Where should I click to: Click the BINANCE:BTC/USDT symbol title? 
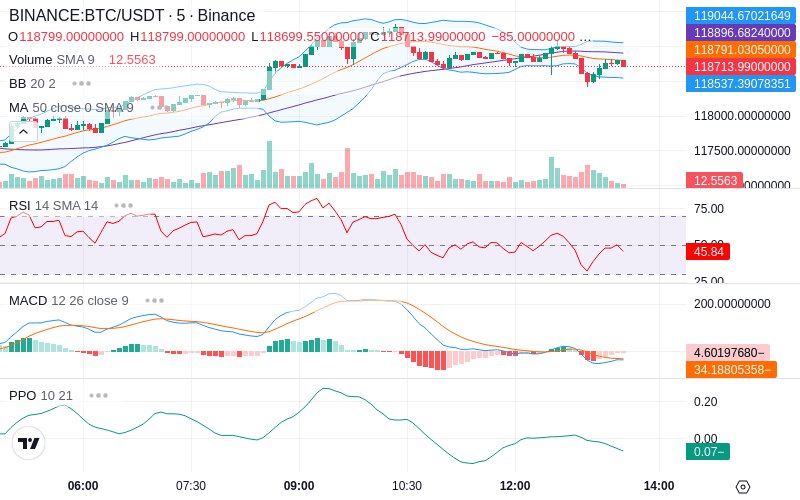(87, 15)
